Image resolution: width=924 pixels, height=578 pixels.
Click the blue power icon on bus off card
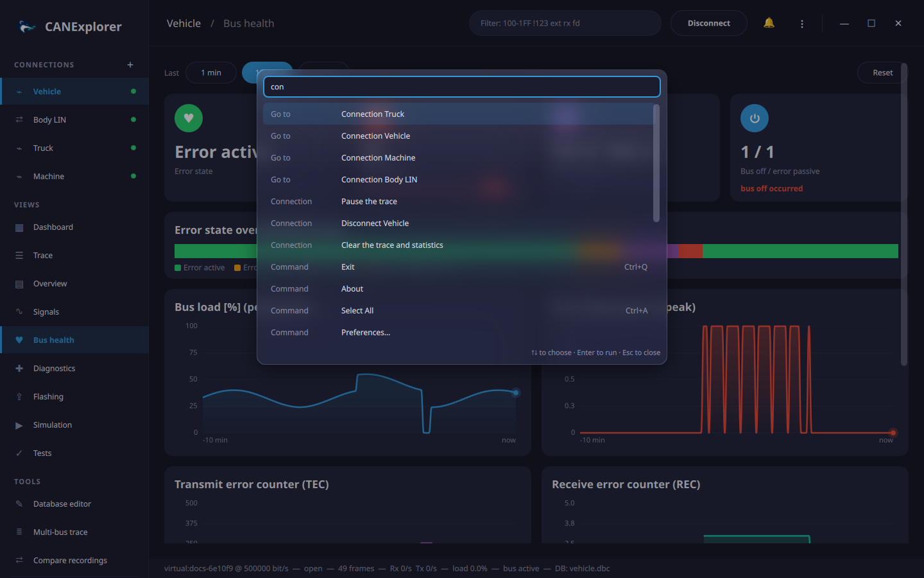[755, 118]
